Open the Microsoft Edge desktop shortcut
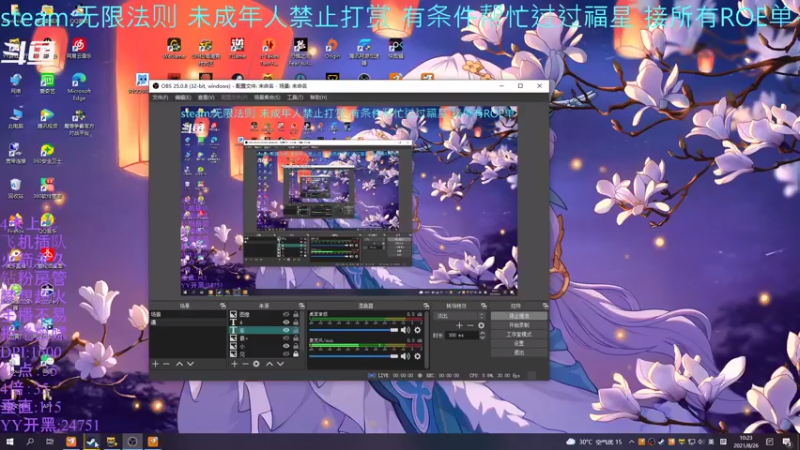This screenshot has height=450, width=800. point(79,86)
